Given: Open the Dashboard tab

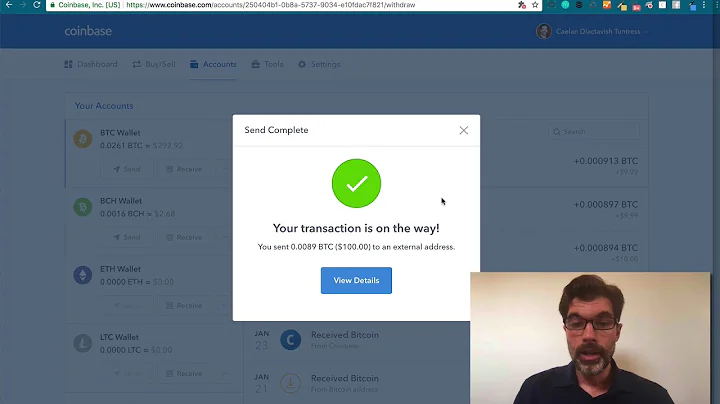Looking at the screenshot, I should coord(91,64).
